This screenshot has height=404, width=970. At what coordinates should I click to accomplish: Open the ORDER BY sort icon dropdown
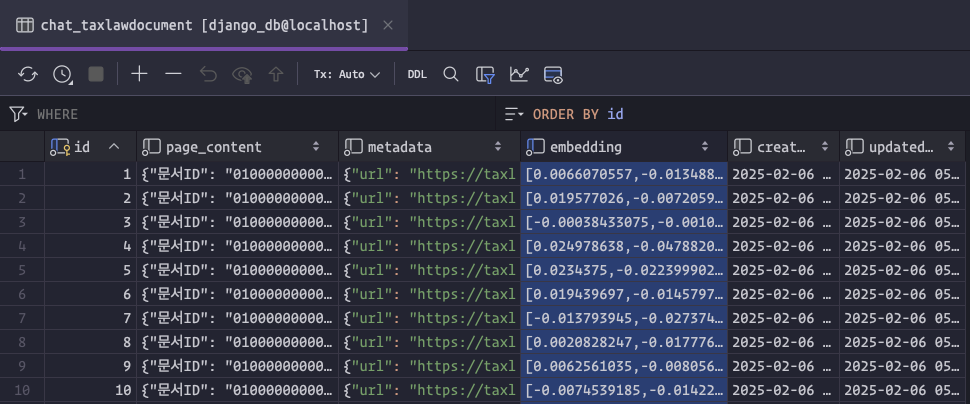[514, 114]
